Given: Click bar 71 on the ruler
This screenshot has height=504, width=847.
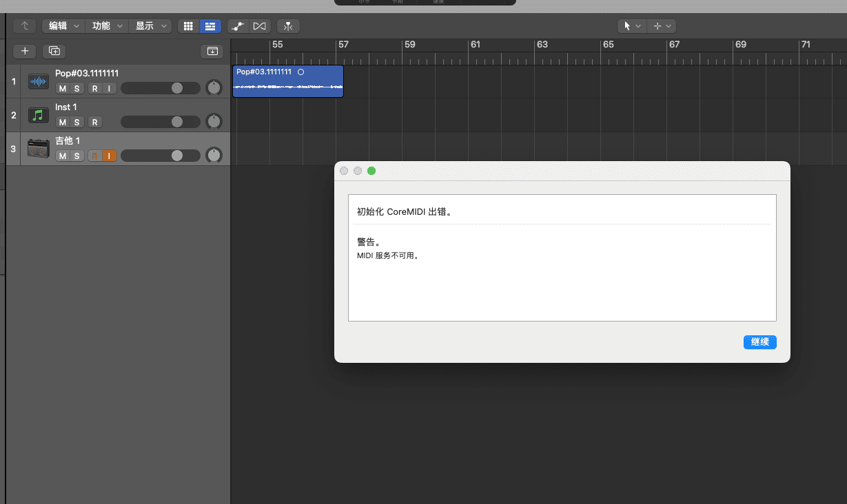Looking at the screenshot, I should point(806,45).
